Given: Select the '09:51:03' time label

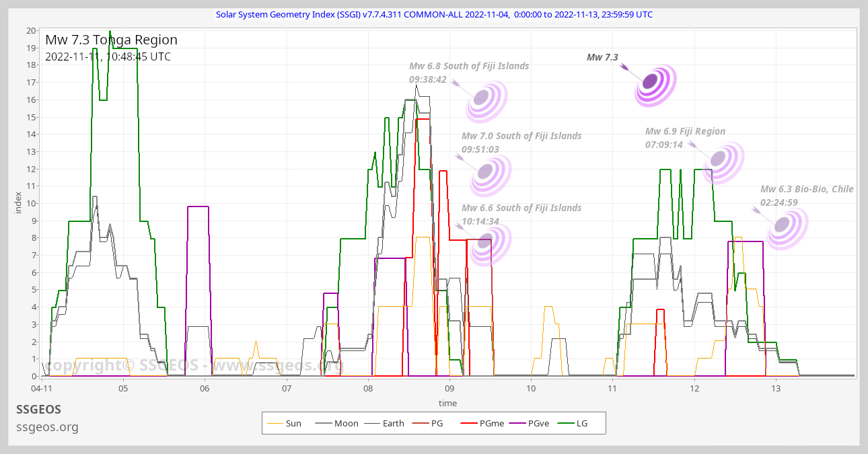Looking at the screenshot, I should [480, 149].
